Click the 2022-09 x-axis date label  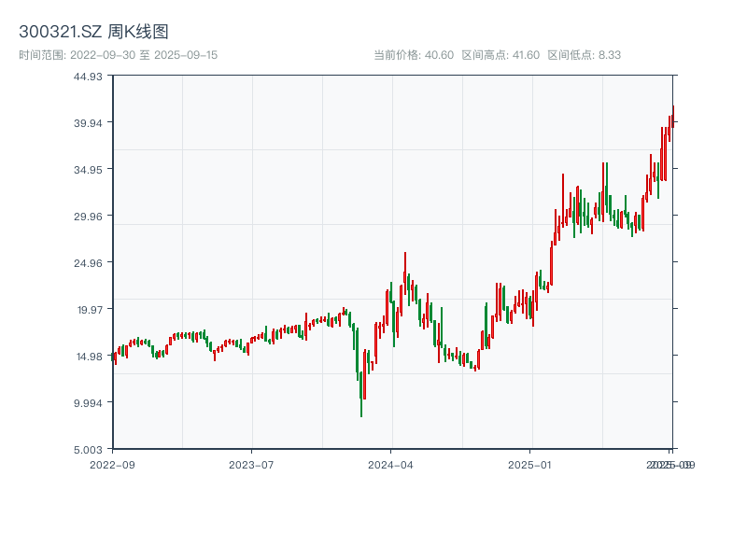(x=112, y=464)
